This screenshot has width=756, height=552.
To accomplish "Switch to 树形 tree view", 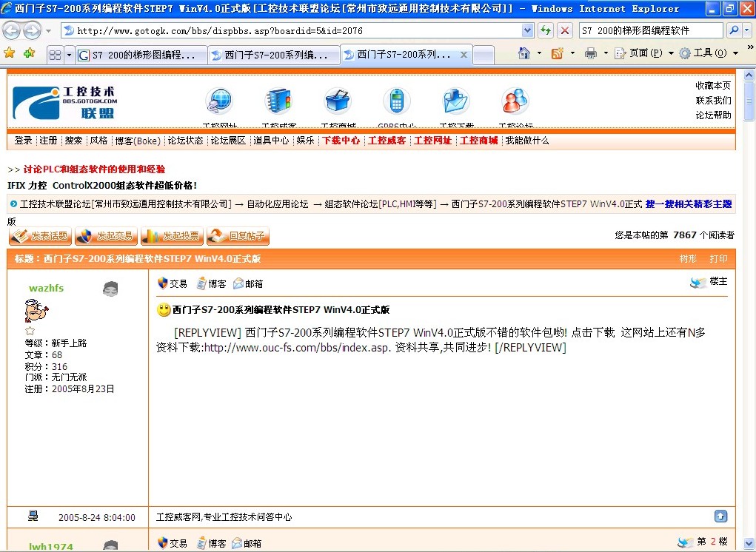I will pyautogui.click(x=688, y=259).
